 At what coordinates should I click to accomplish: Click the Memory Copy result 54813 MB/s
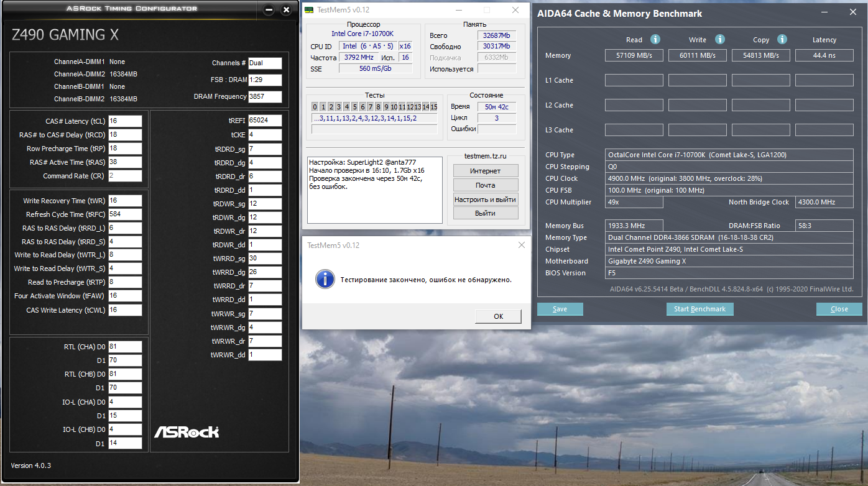point(761,55)
